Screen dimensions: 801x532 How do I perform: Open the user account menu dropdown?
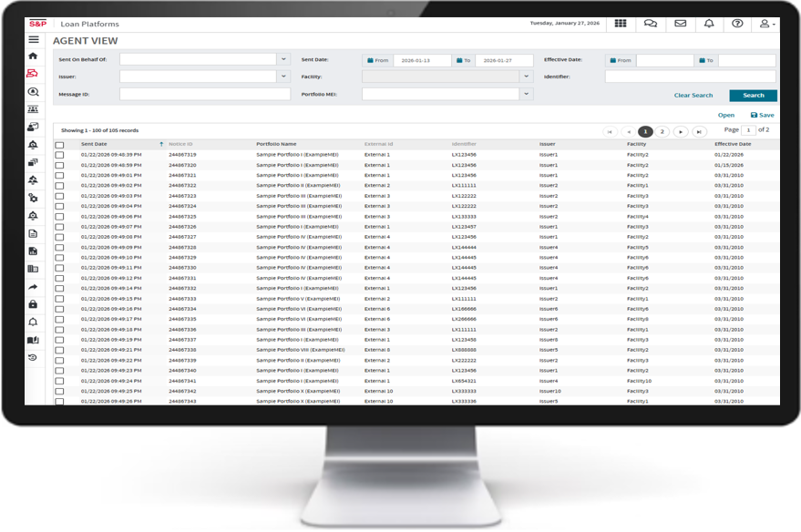coord(767,24)
